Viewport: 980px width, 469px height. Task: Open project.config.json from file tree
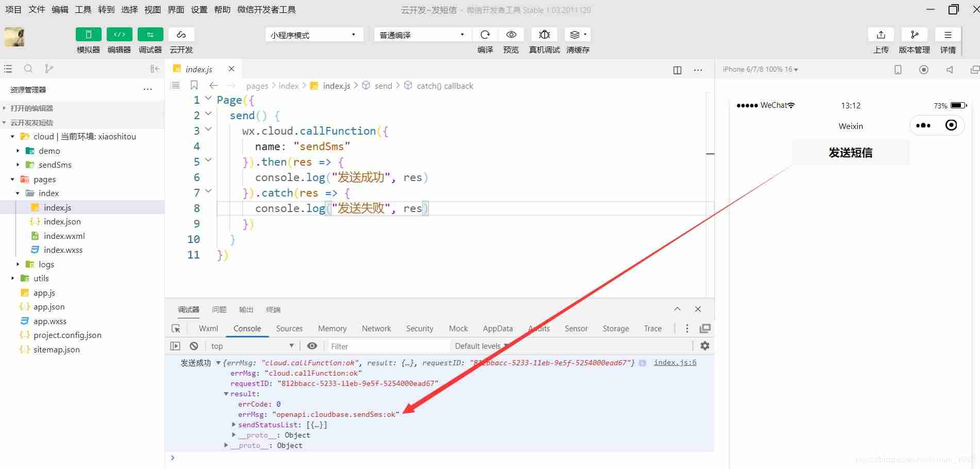(x=68, y=335)
